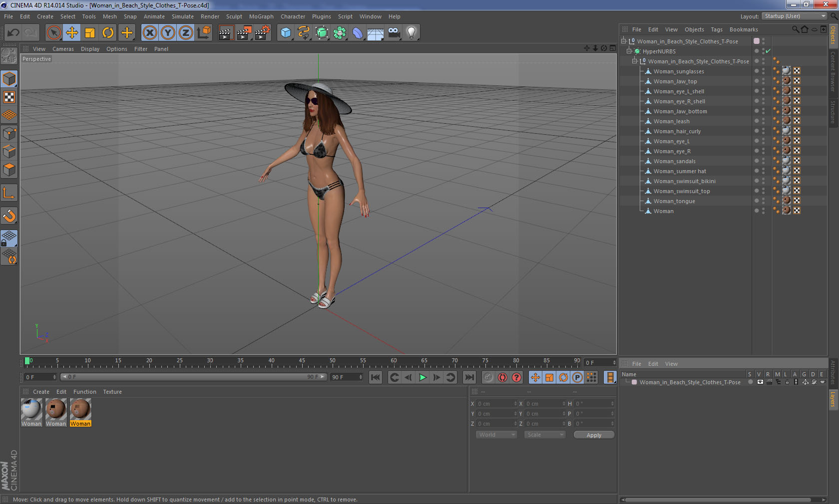This screenshot has width=839, height=504.
Task: Open the Sculpt menu
Action: coord(234,16)
